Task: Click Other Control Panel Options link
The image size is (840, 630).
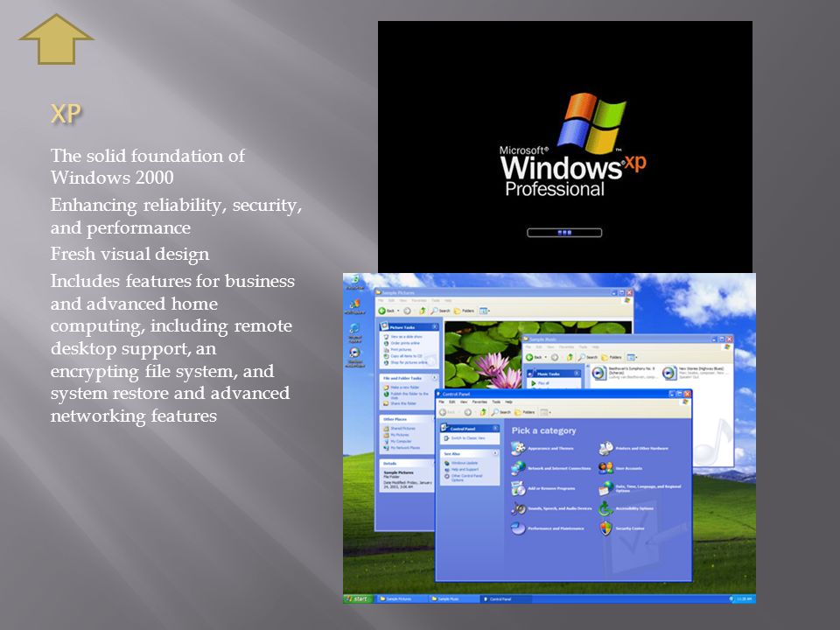Action: 464,478
